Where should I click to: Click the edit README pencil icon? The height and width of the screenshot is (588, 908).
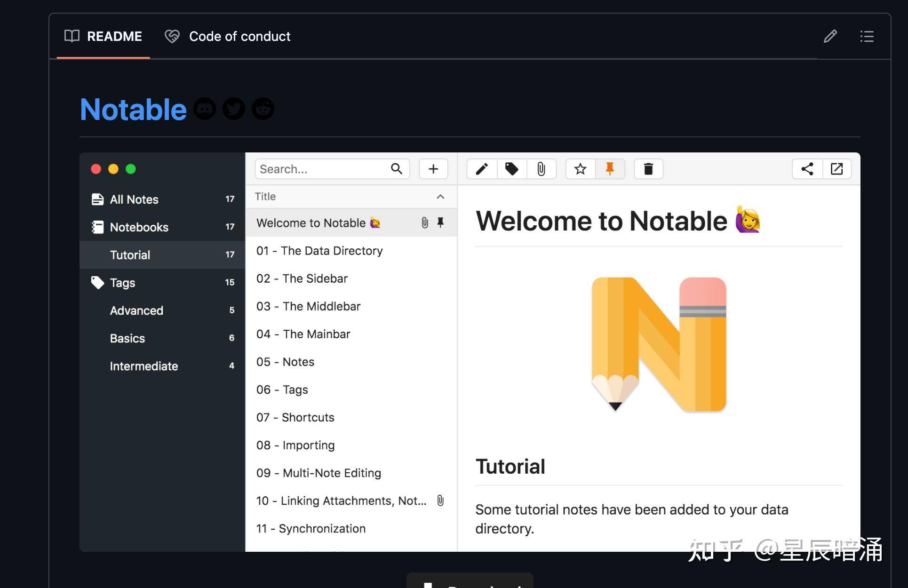point(830,36)
